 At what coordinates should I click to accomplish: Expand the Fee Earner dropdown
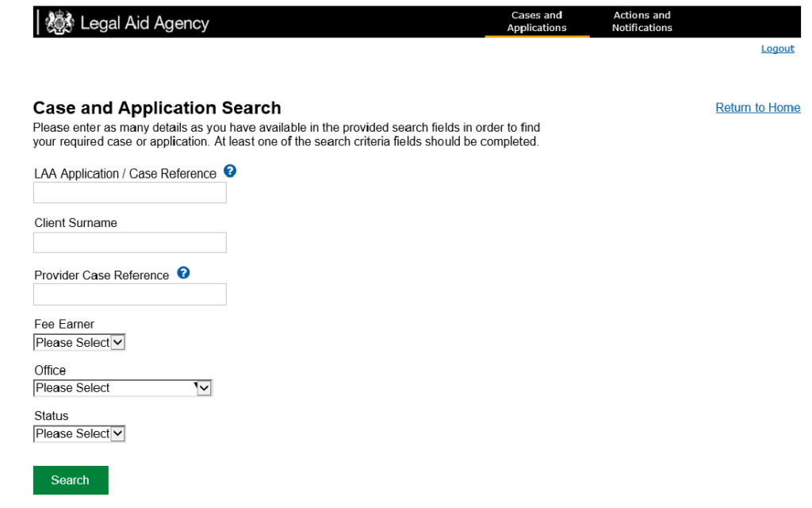tap(79, 343)
